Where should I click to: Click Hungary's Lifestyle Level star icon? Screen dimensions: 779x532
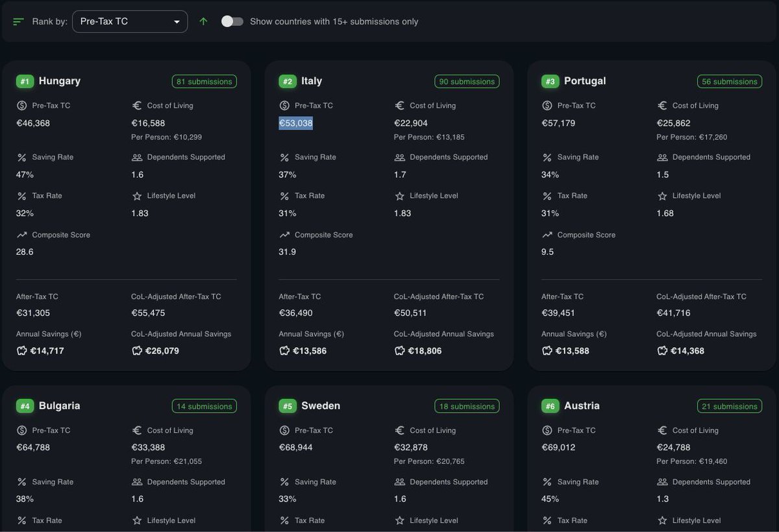point(136,196)
